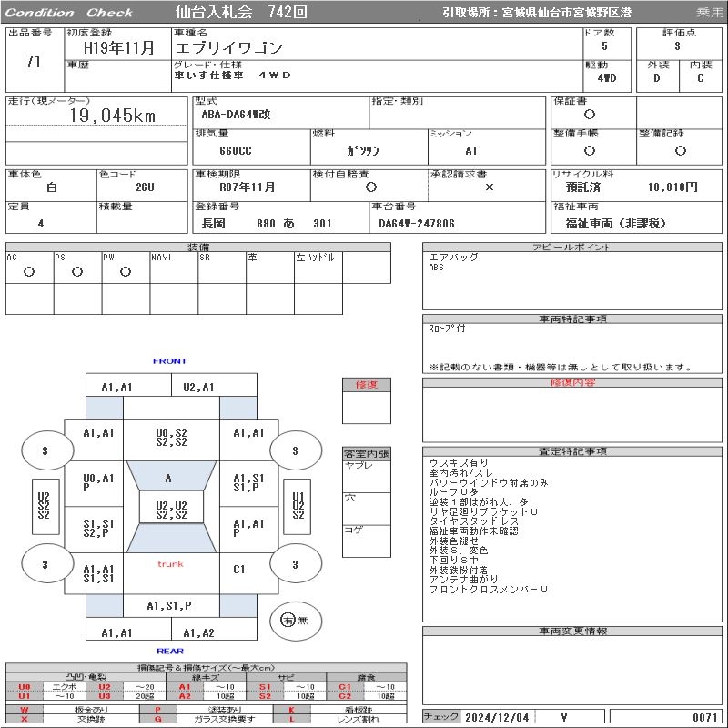The width and height of the screenshot is (728, 728).
Task: Click the circle mark under 検付自賠責
Action: (370, 187)
